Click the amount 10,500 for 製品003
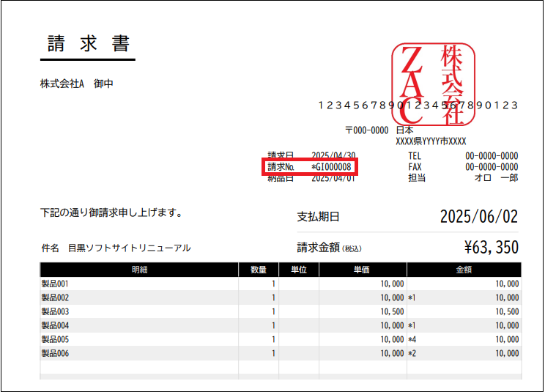Viewport: 545px width, 392px height. click(507, 311)
